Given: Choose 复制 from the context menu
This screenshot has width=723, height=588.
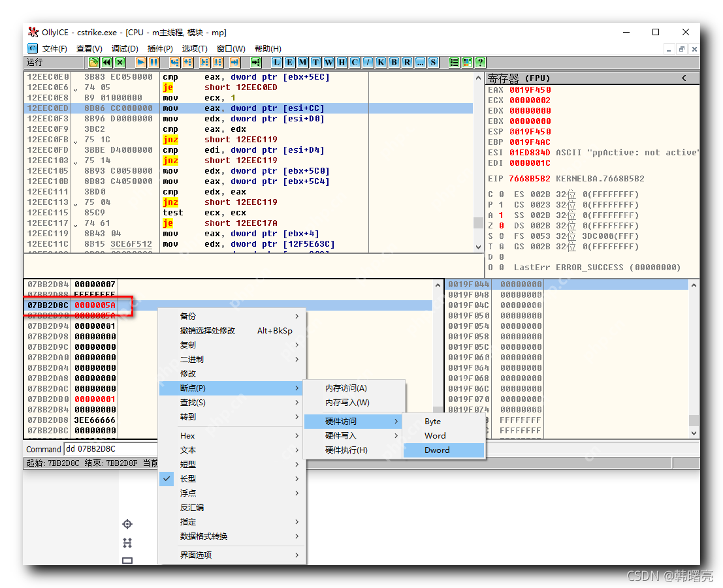Looking at the screenshot, I should point(189,345).
